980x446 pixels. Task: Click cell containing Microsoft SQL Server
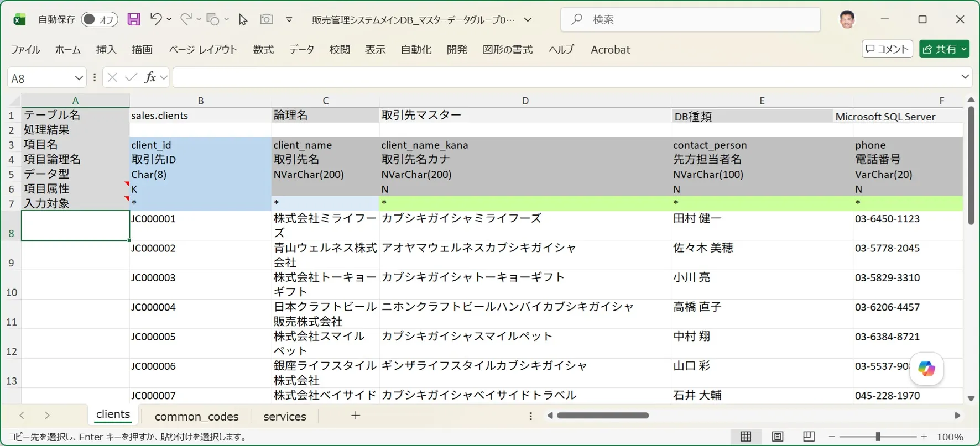[898, 117]
